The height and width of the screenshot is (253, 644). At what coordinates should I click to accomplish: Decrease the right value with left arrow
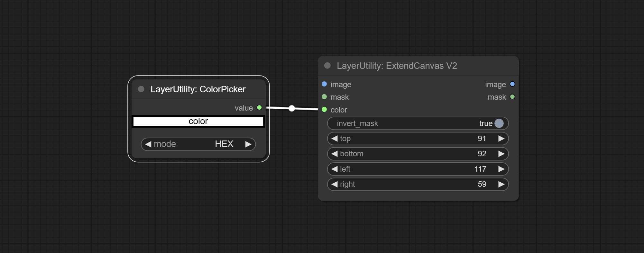(335, 184)
